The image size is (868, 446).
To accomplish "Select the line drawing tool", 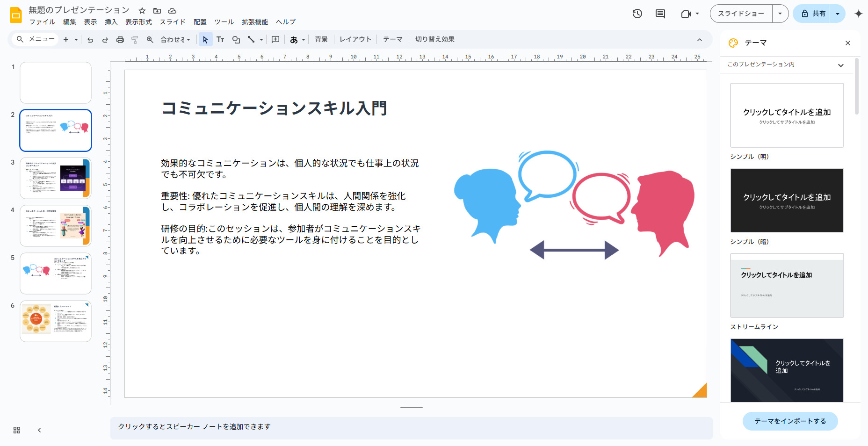I will (x=251, y=39).
